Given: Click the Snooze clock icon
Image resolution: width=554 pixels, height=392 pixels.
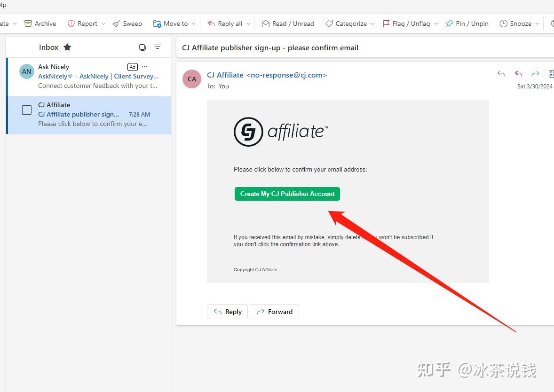Looking at the screenshot, I should (503, 24).
